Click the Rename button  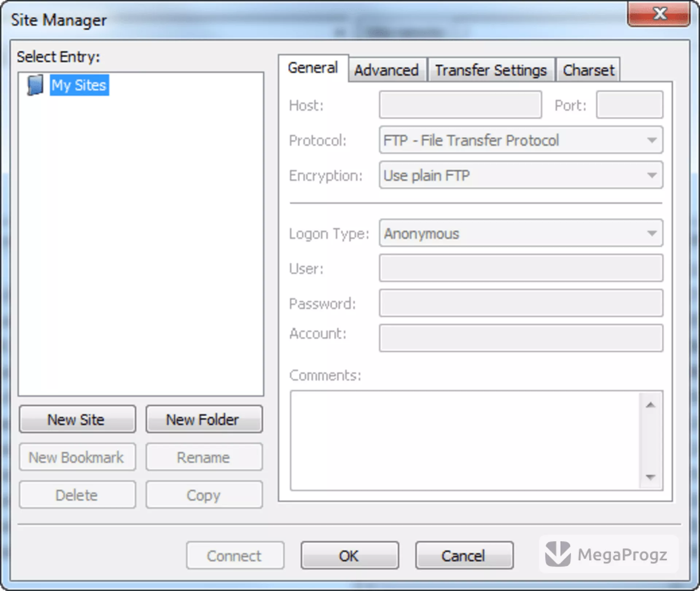[204, 457]
